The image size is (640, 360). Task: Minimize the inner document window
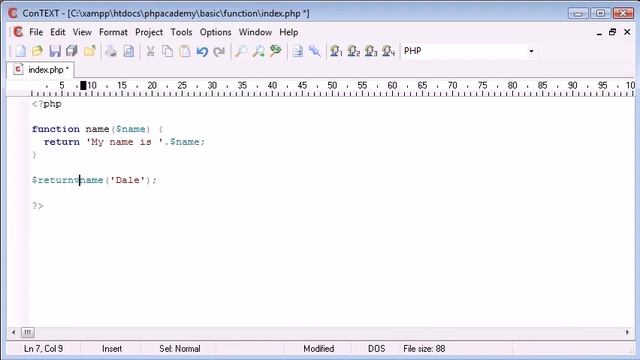599,32
